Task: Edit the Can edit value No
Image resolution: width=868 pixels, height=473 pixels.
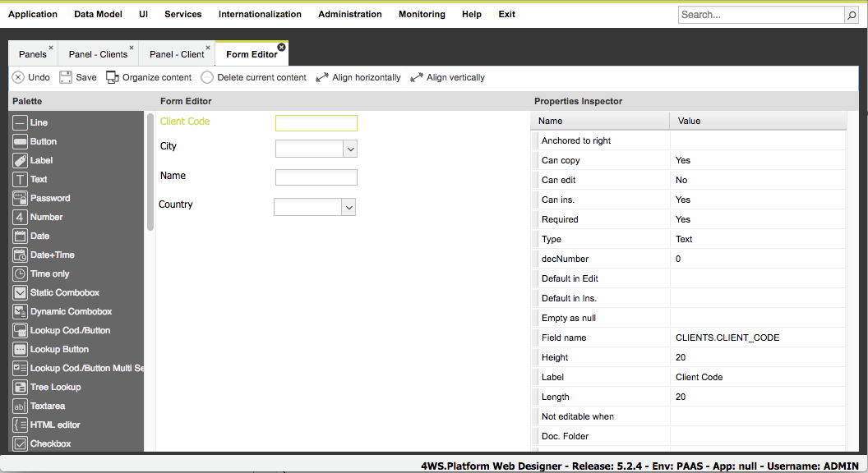Action: [758, 180]
